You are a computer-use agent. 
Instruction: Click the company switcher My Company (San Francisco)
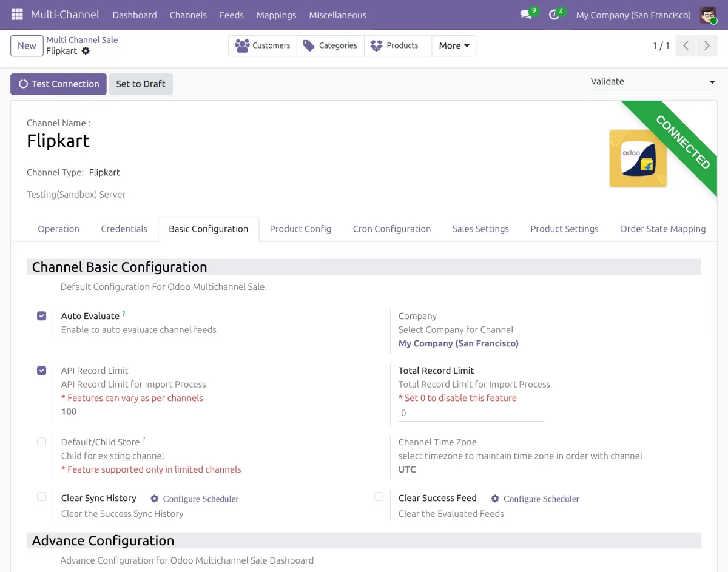click(633, 15)
